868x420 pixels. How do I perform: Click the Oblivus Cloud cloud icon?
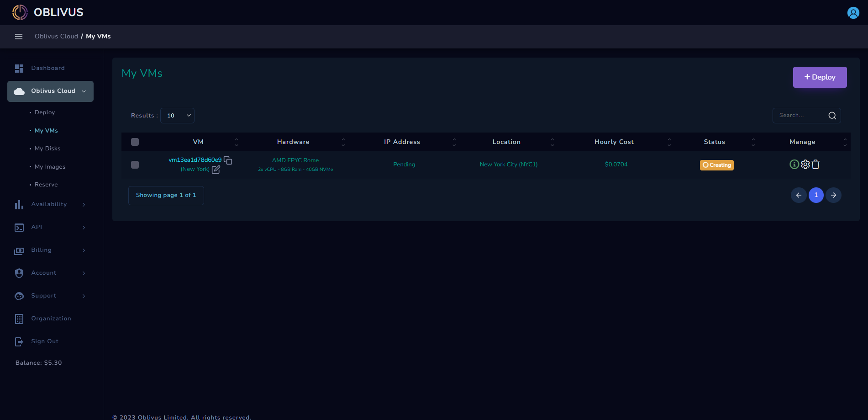pyautogui.click(x=19, y=91)
